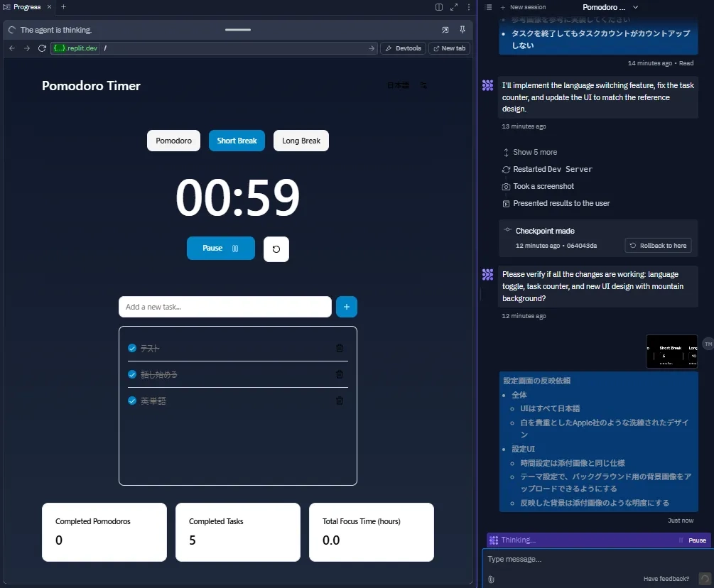Click Have feedback? link
Screen dimensions: 714x588
coord(666,579)
